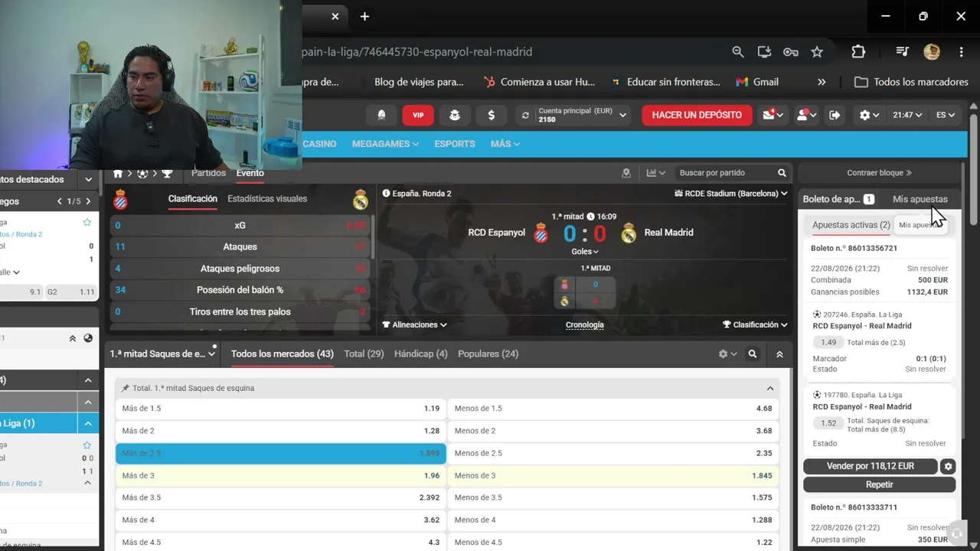980x551 pixels.
Task: Click Vender por 118,12 EUR button
Action: click(x=871, y=466)
